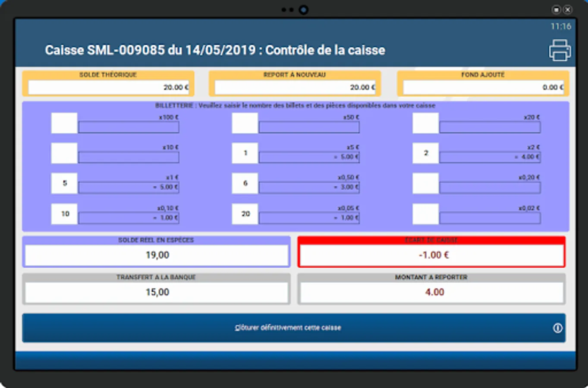
Task: Edit the x5 € count box showing 1
Action: 245,153
